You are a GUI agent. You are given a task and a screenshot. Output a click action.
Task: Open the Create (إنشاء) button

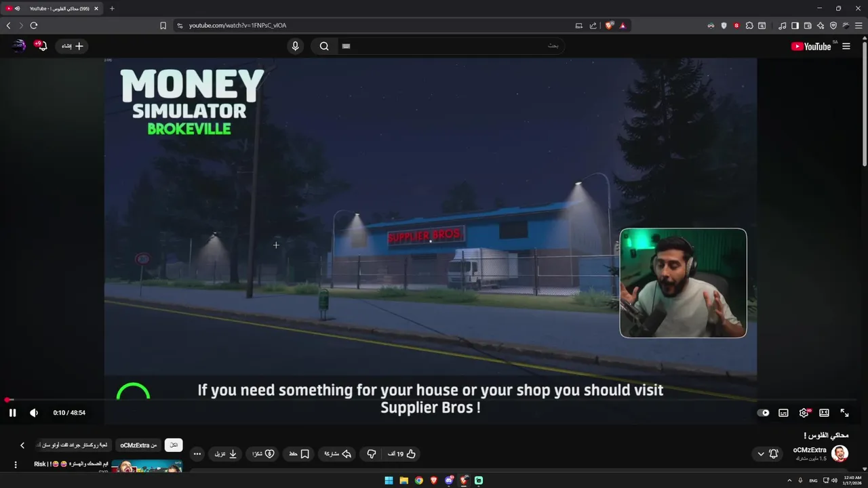[x=72, y=46]
